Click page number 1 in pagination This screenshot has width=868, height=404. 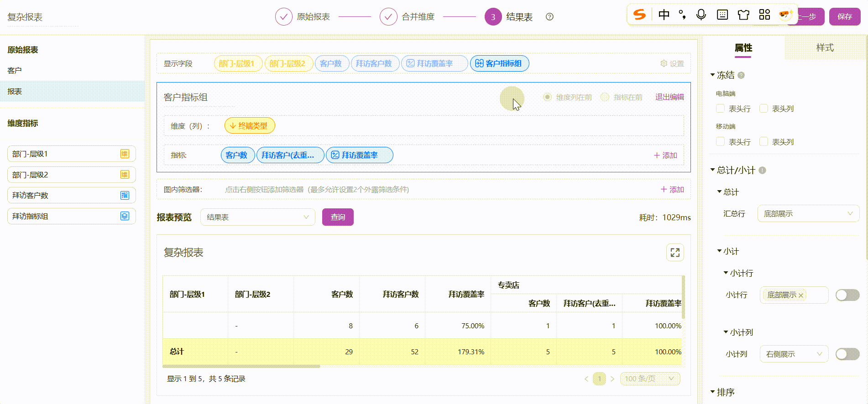599,379
